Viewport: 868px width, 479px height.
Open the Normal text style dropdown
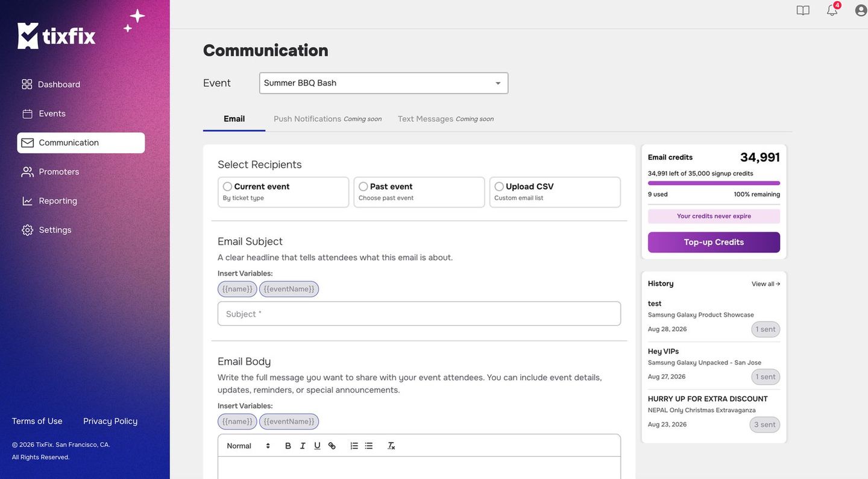(x=248, y=446)
